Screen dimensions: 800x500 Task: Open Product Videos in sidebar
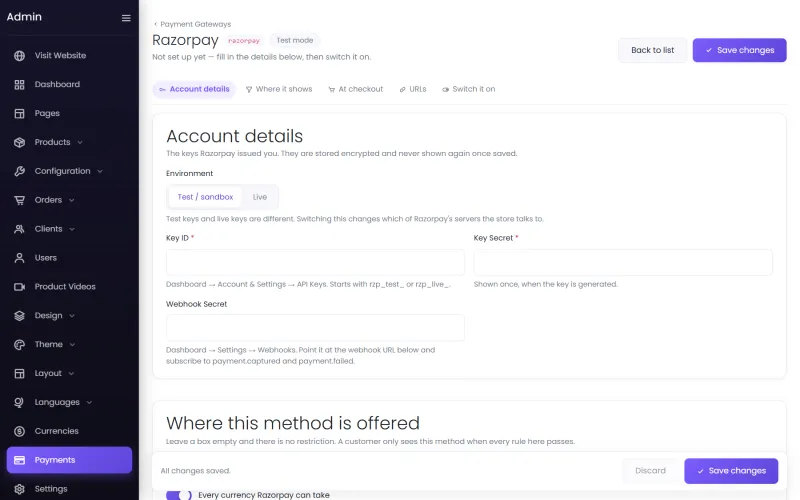pos(65,287)
